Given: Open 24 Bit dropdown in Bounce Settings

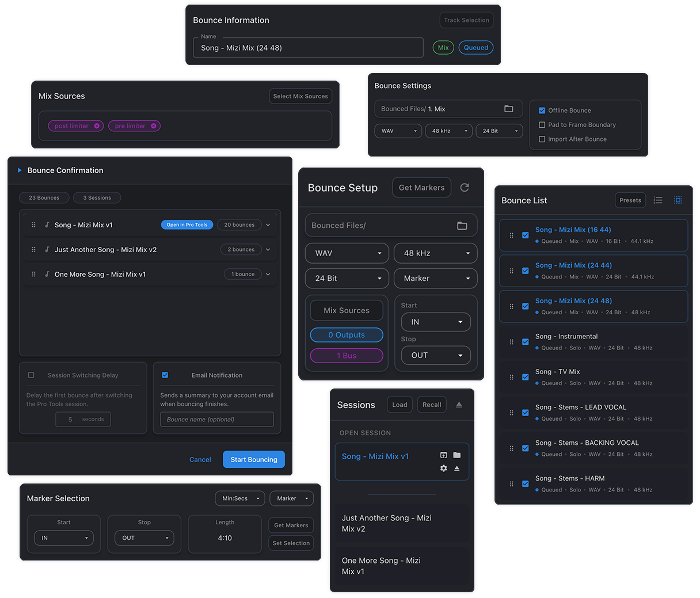Looking at the screenshot, I should pyautogui.click(x=500, y=131).
